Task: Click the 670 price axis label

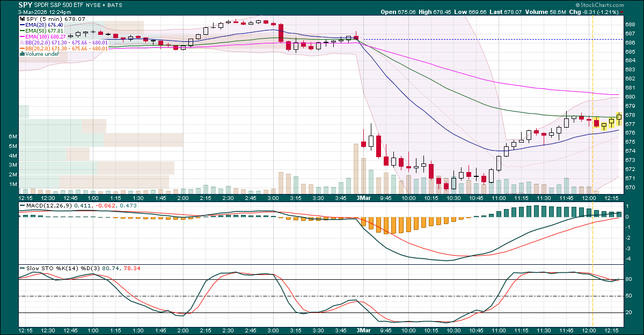Action: pyautogui.click(x=630, y=188)
